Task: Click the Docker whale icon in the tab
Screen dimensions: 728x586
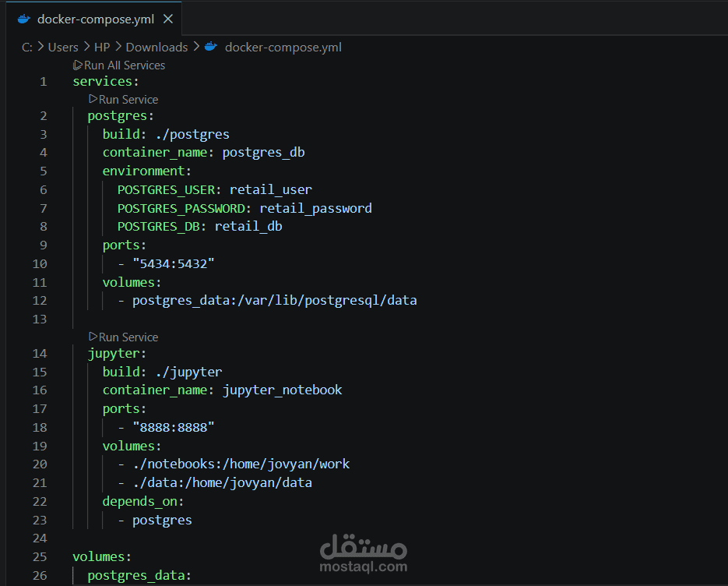Action: click(x=23, y=19)
